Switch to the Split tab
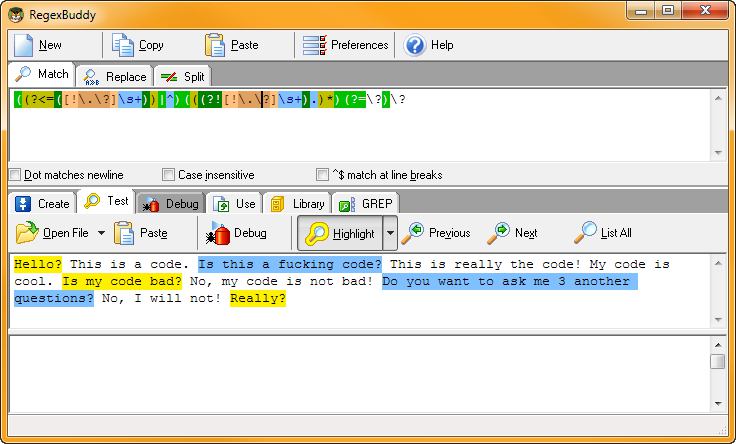The image size is (736, 444). point(183,77)
